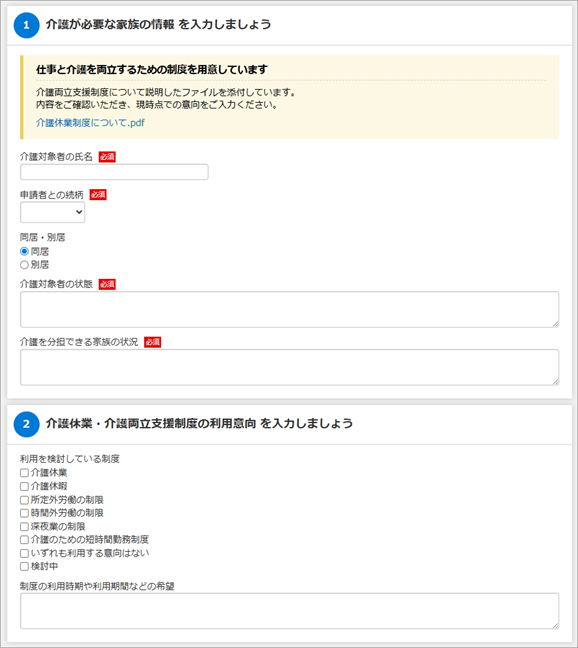Check the 深夜業の制限 checkbox

[x=24, y=526]
